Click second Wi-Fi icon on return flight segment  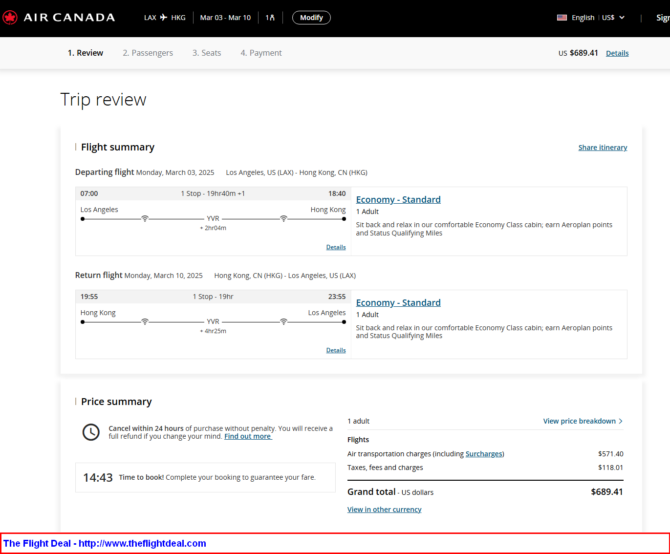pyautogui.click(x=283, y=322)
